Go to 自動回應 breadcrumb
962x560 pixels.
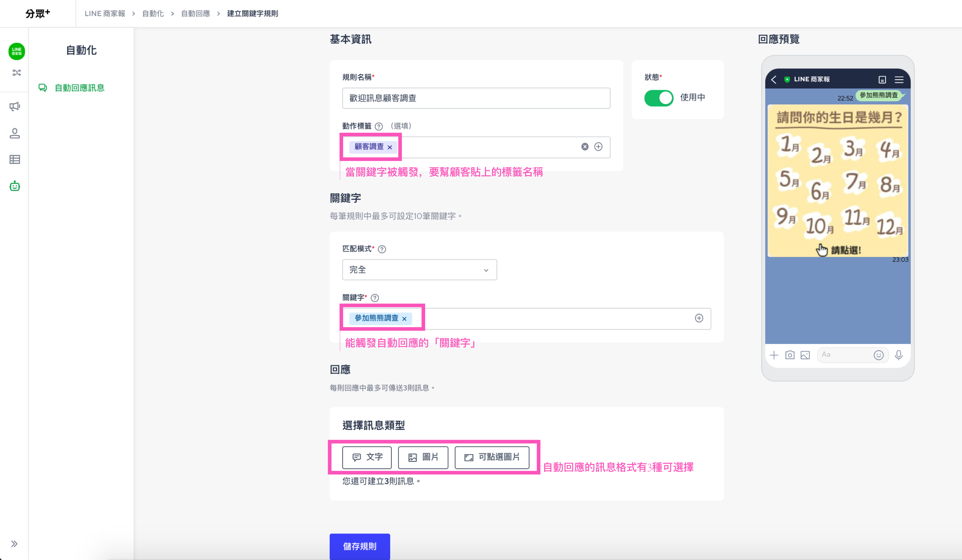pos(195,14)
